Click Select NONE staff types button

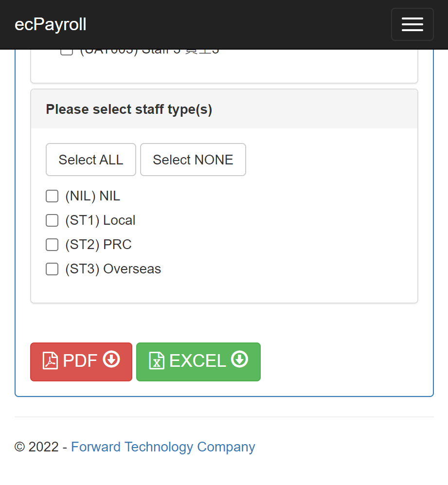click(x=193, y=160)
